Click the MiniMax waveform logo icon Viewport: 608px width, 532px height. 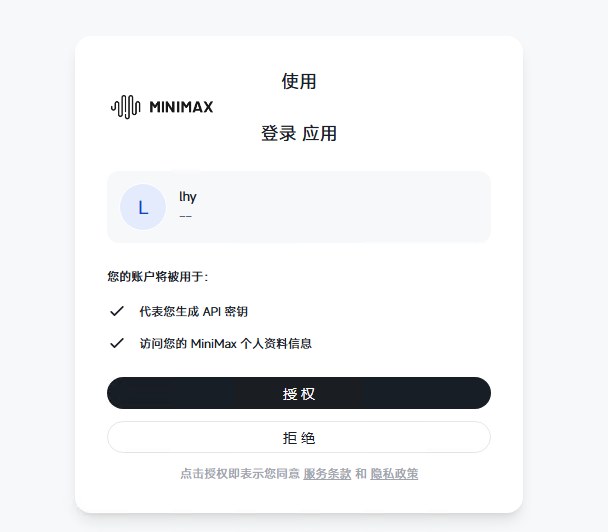pos(125,107)
